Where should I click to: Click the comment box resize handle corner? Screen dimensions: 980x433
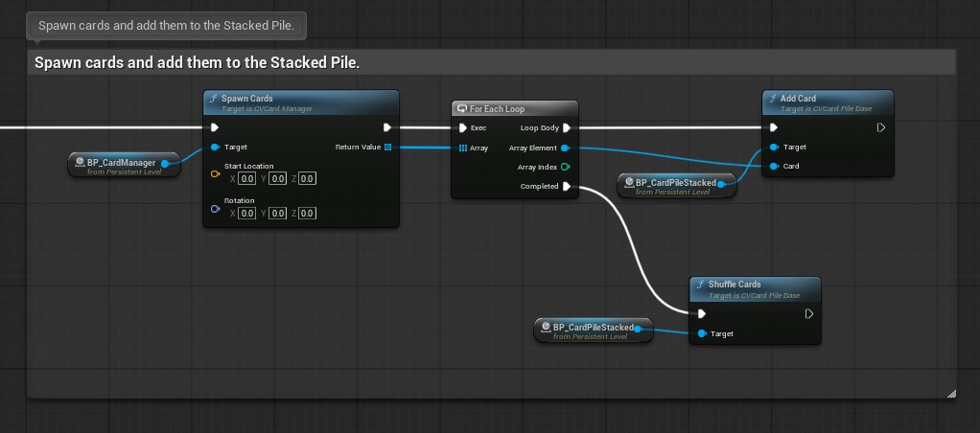point(951,394)
